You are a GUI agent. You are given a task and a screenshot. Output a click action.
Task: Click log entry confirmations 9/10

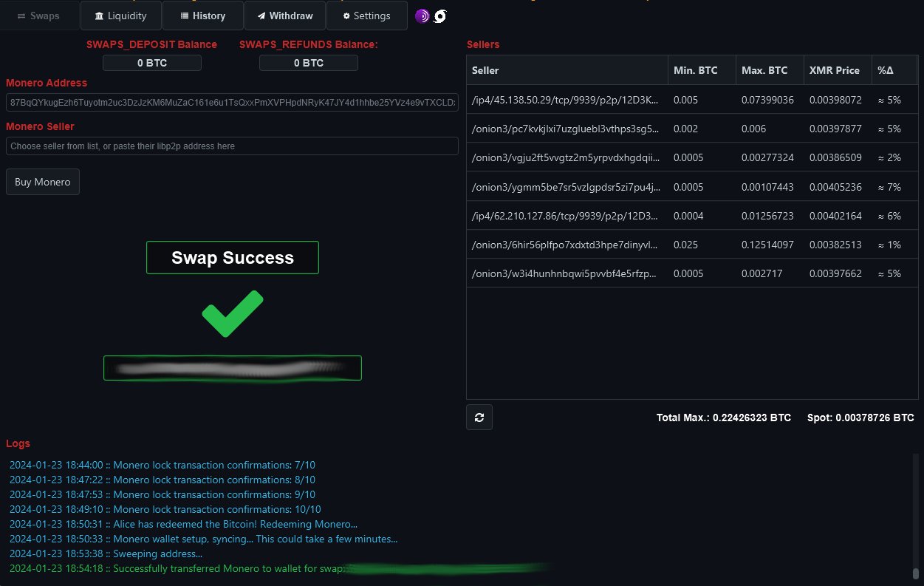click(x=162, y=494)
